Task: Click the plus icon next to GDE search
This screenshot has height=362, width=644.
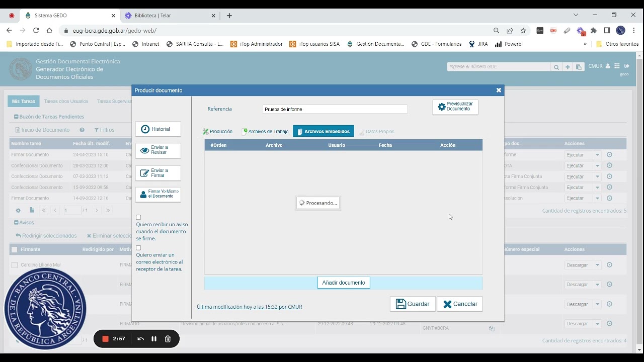Action: tap(568, 67)
